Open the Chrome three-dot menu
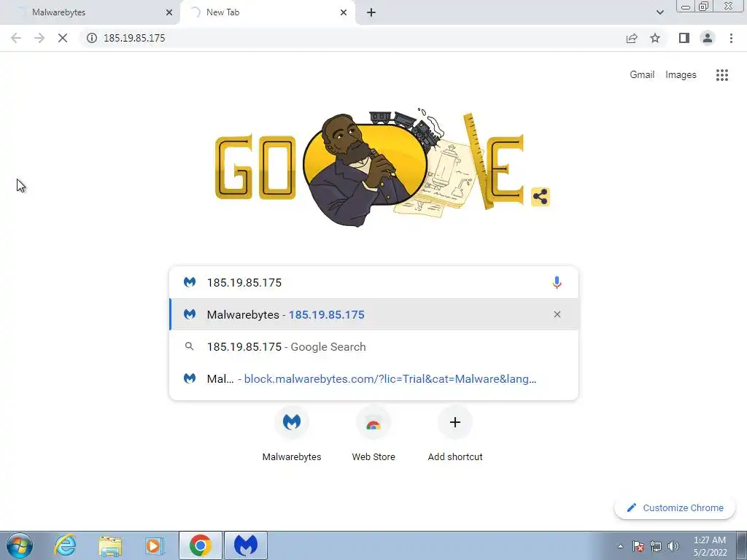Image resolution: width=747 pixels, height=560 pixels. click(731, 38)
